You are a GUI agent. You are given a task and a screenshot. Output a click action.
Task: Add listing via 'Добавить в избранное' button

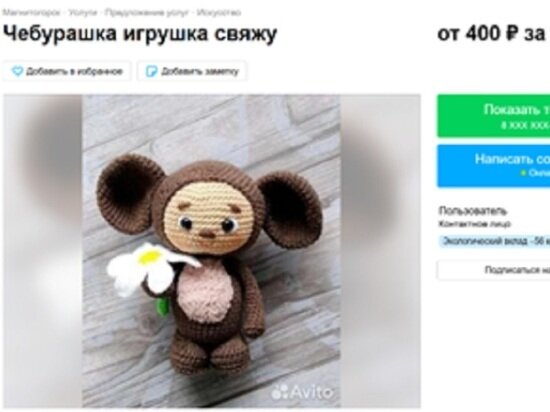(x=67, y=71)
